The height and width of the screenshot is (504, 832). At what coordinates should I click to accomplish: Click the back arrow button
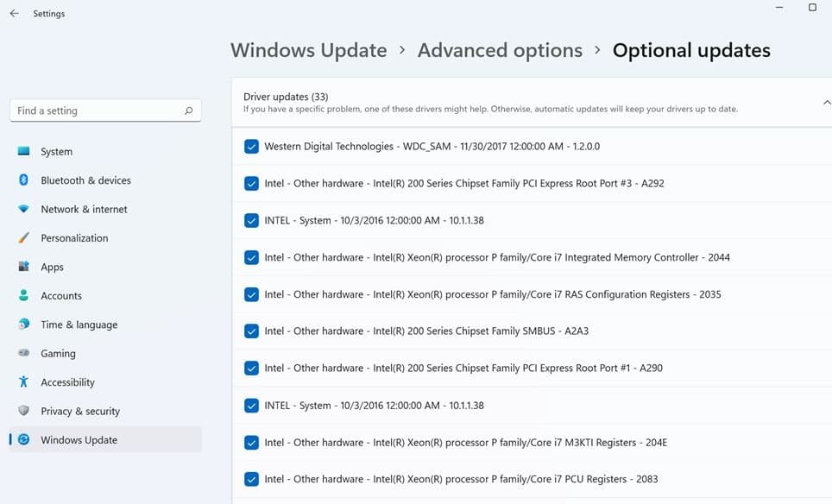pos(14,14)
